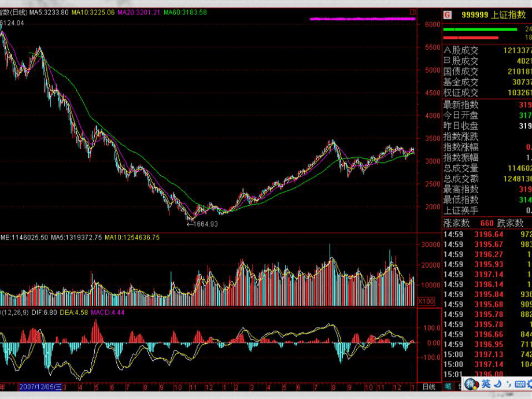
Task: Open the MA5 volume average label
Action: (x=76, y=237)
